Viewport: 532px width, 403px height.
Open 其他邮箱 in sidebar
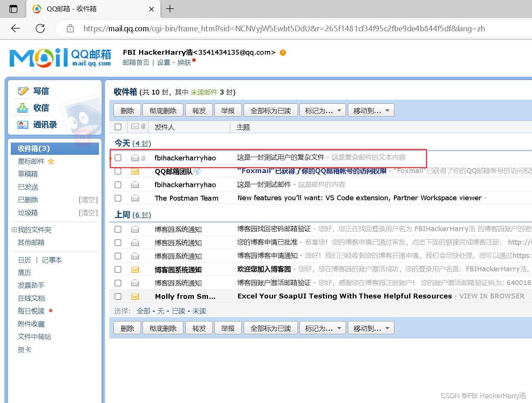31,242
